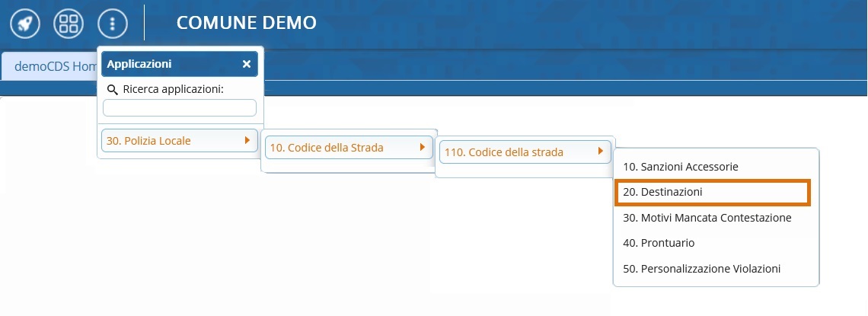Select the 110. Codice della strada item
The height and width of the screenshot is (316, 868).
tap(504, 152)
